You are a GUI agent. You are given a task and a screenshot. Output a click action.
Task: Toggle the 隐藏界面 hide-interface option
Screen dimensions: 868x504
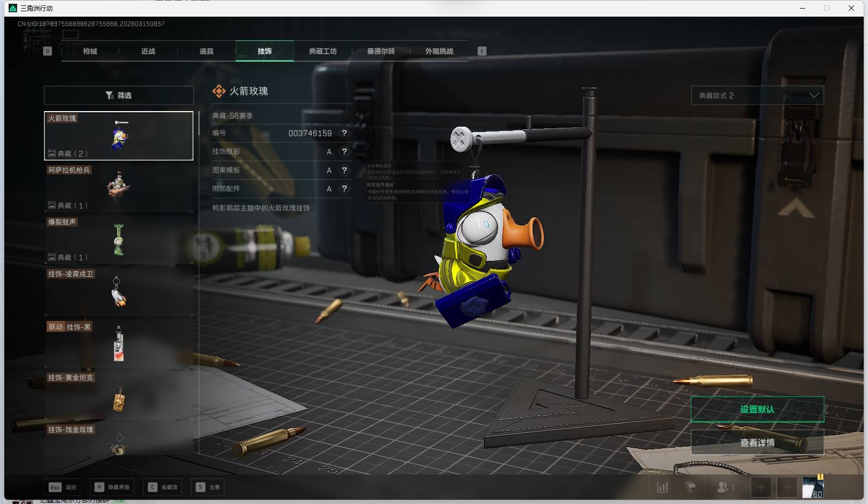(x=113, y=487)
